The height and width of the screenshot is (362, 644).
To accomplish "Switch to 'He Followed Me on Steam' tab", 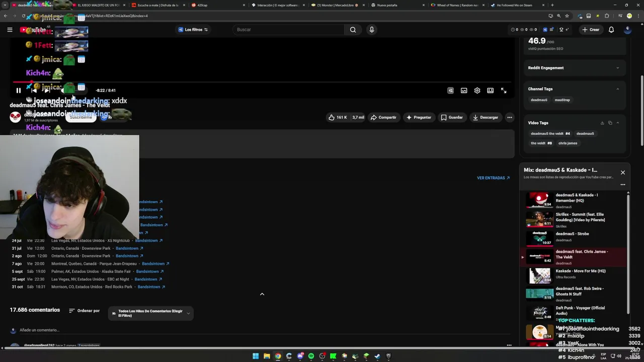I will pos(517,5).
